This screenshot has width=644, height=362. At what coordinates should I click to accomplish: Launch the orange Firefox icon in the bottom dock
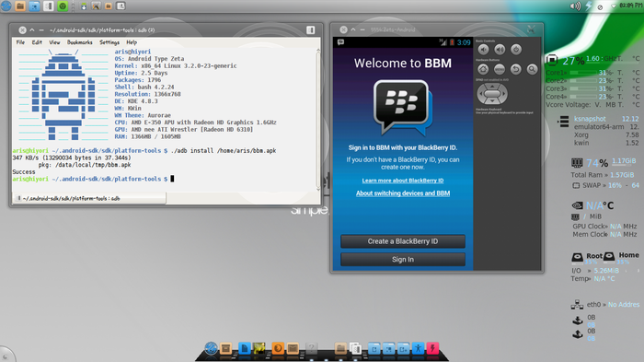tap(278, 348)
